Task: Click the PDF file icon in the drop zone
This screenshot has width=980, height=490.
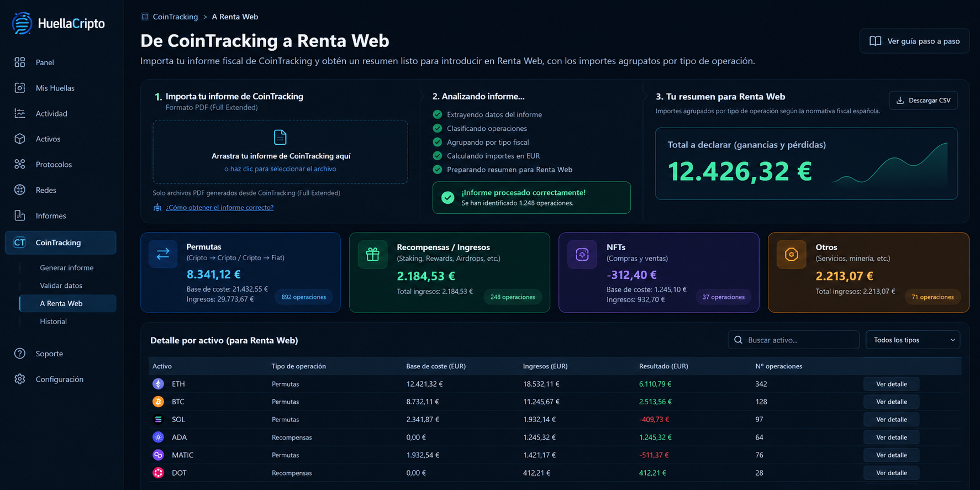Action: pyautogui.click(x=281, y=137)
